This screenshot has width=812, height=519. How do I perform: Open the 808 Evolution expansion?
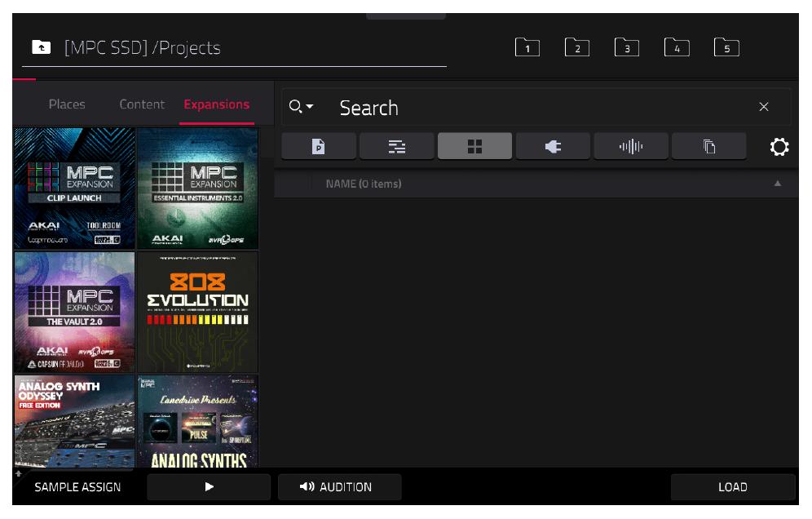pyautogui.click(x=198, y=312)
